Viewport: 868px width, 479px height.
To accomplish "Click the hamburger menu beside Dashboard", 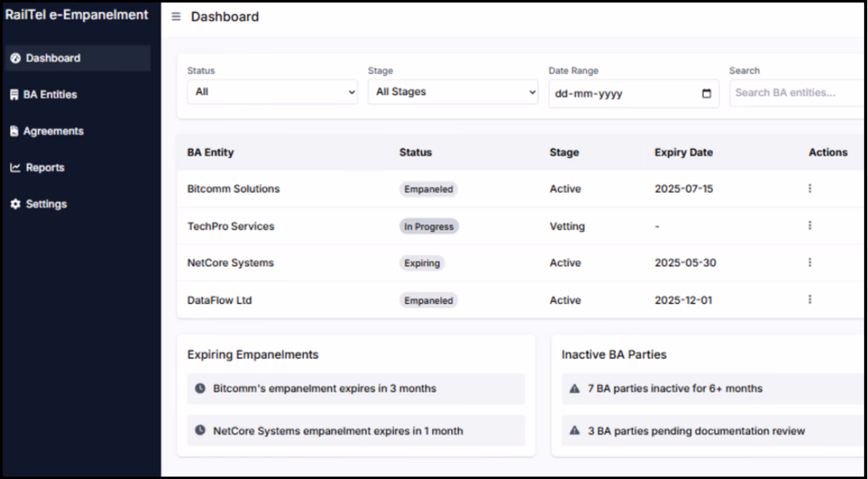I will pyautogui.click(x=175, y=16).
